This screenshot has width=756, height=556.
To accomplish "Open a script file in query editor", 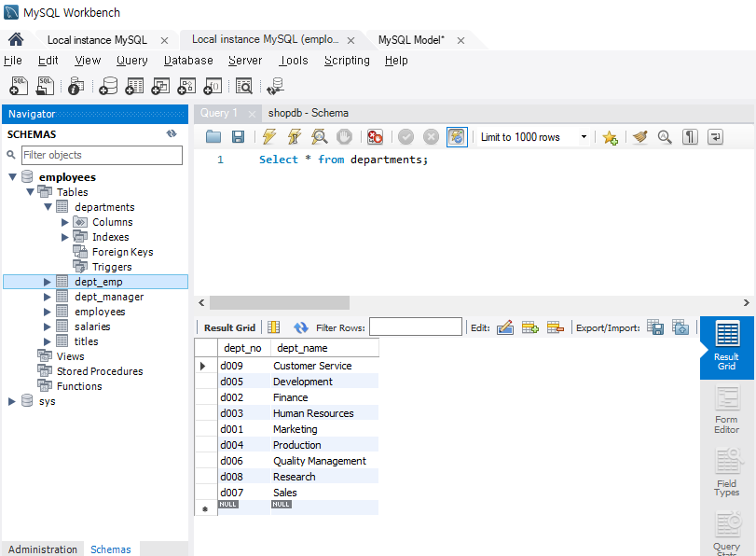I will click(213, 137).
